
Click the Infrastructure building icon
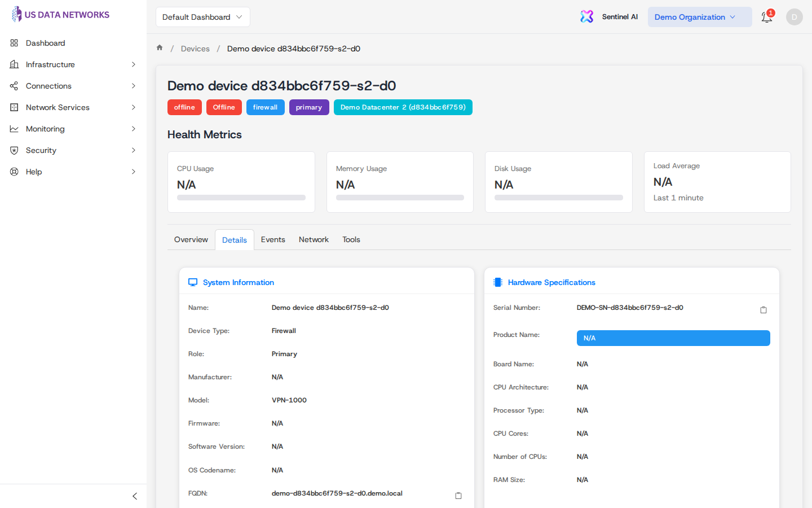pyautogui.click(x=14, y=64)
